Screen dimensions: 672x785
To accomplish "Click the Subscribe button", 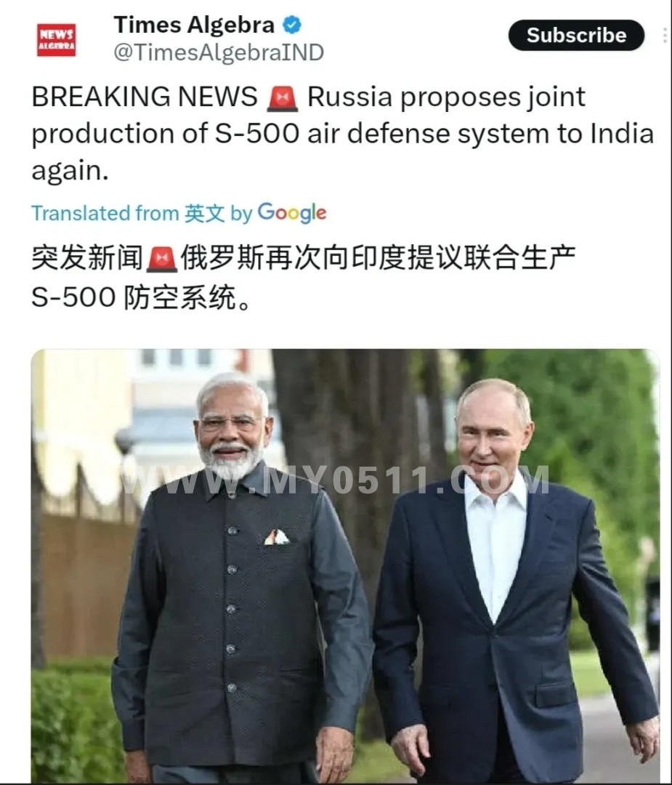I will 576,35.
